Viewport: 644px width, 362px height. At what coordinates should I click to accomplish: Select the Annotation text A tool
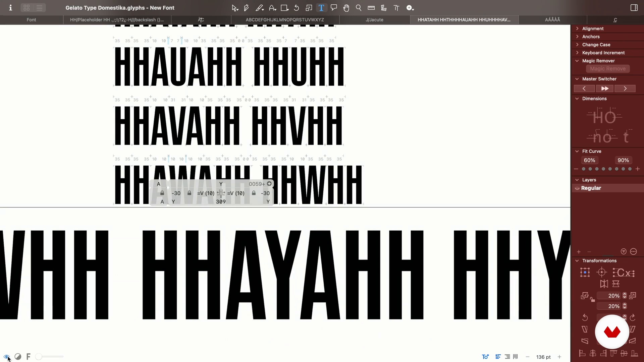pyautogui.click(x=272, y=8)
